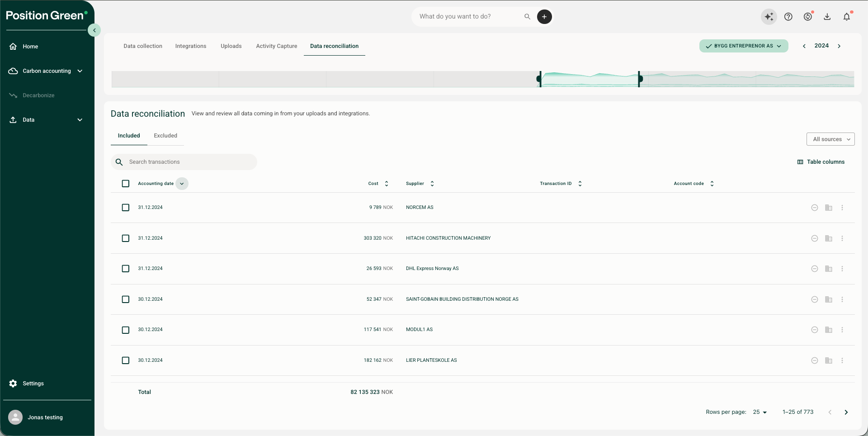This screenshot has height=436, width=868.
Task: Open the downloads icon
Action: 827,17
